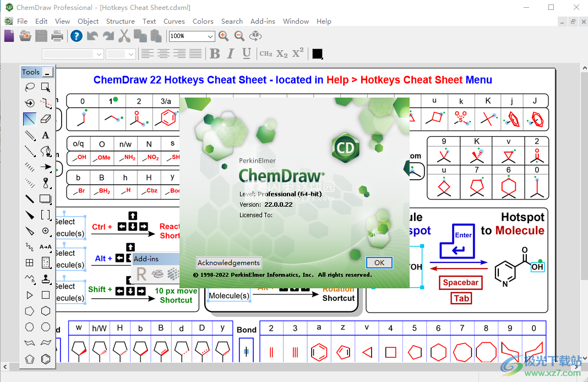Set left text alignment
The height and width of the screenshot is (382, 588).
pos(148,53)
